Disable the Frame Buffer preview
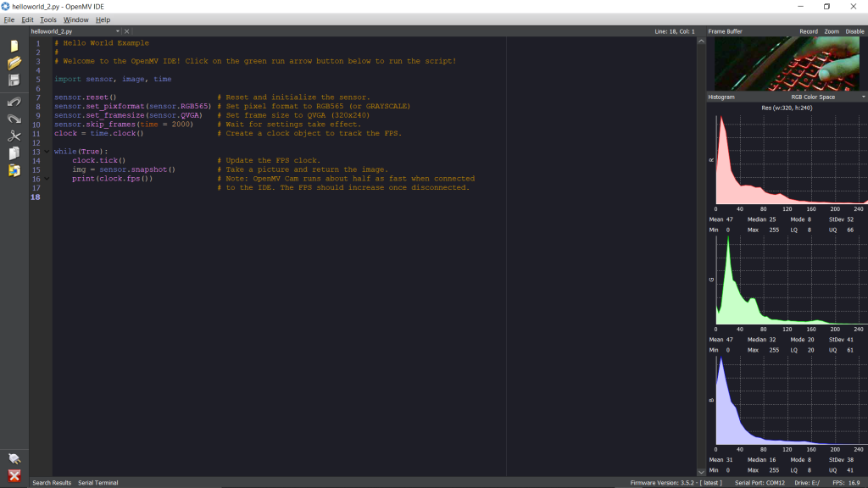Image resolution: width=868 pixels, height=488 pixels. point(854,31)
